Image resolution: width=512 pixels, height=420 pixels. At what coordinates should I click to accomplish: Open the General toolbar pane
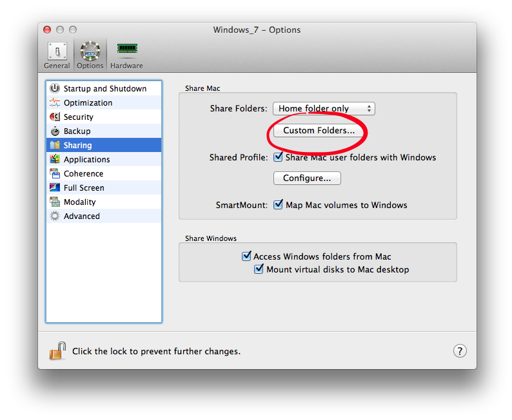tap(57, 55)
